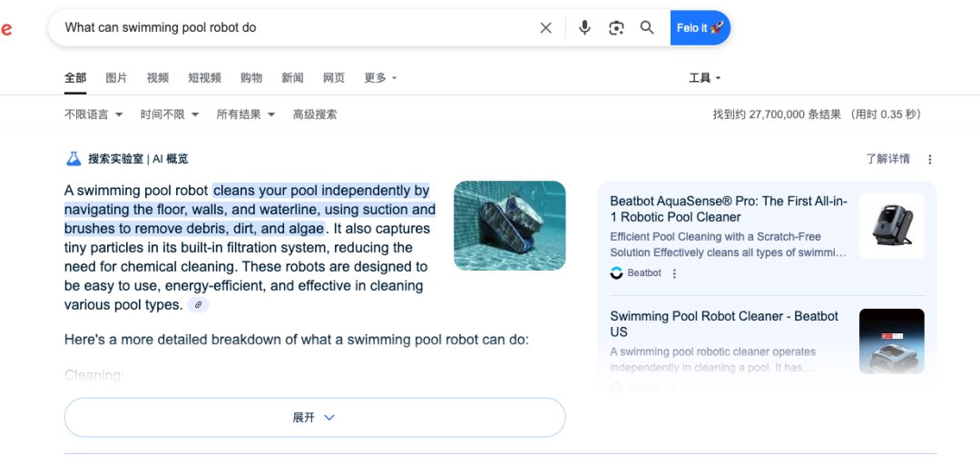Click the source link chip after 'various pool types.'
The height and width of the screenshot is (465, 980).
pos(199,305)
